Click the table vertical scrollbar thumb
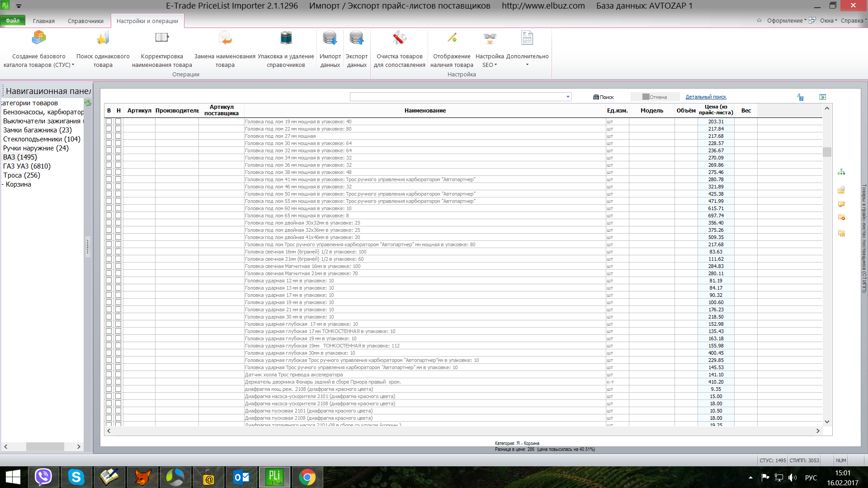The image size is (868, 488). (827, 152)
